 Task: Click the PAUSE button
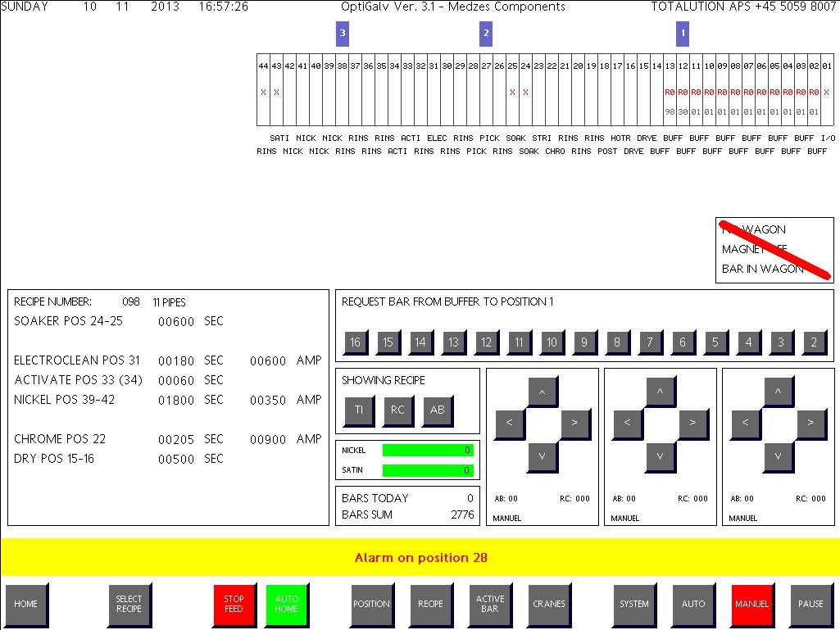point(811,605)
